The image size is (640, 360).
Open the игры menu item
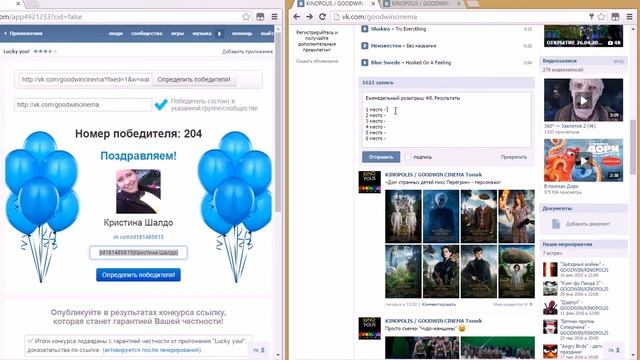click(177, 33)
